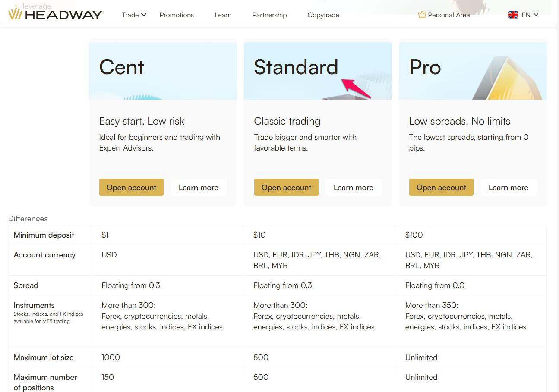The image size is (559, 392).
Task: Select the "Classic trading" subtitle
Action: [287, 121]
